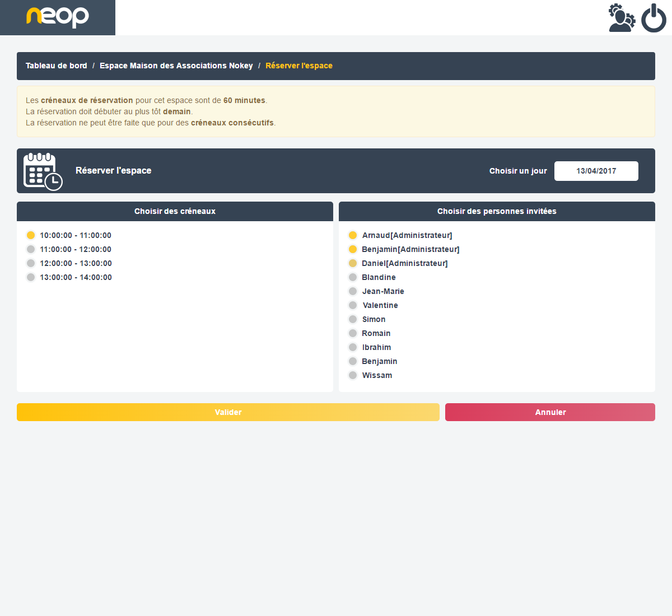The width and height of the screenshot is (672, 616).
Task: Go to Tableau de bord breadcrumb
Action: (x=57, y=66)
